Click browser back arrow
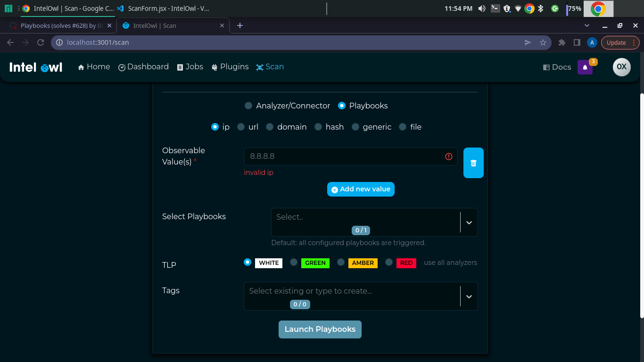Image resolution: width=644 pixels, height=362 pixels. click(x=10, y=42)
